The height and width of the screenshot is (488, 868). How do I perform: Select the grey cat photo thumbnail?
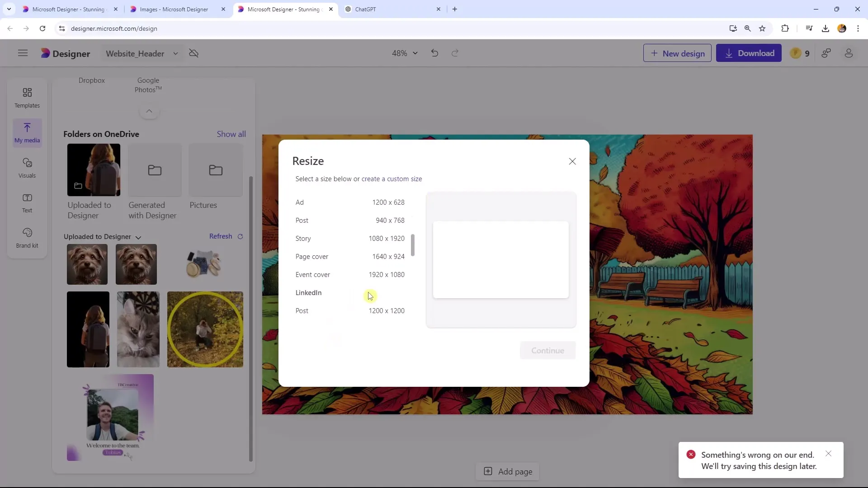pyautogui.click(x=138, y=329)
